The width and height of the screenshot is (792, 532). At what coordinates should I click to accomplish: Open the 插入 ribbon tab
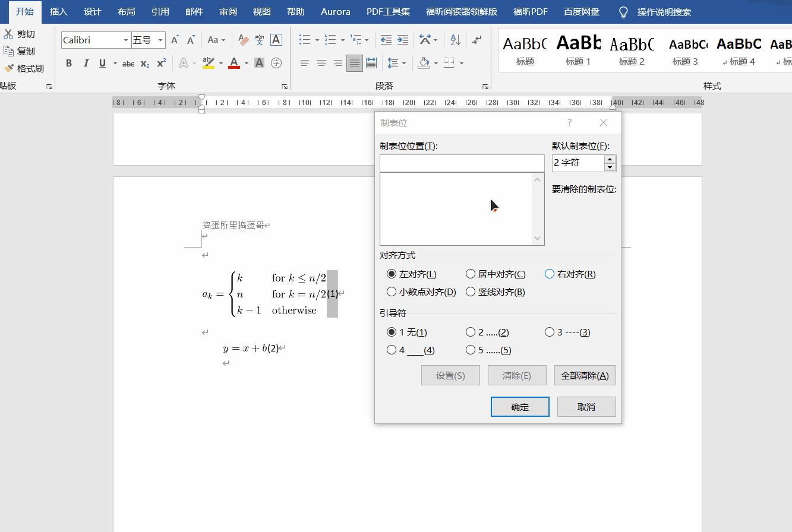(x=59, y=11)
